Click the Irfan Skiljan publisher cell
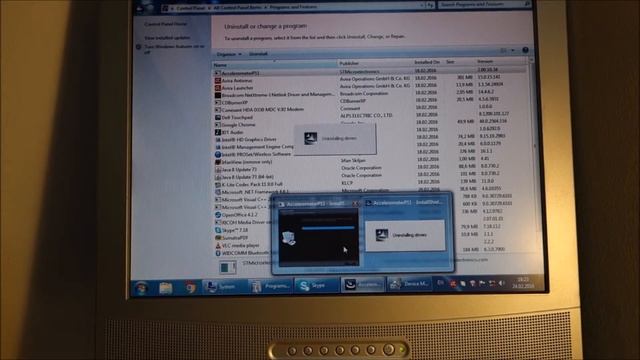The height and width of the screenshot is (360, 640). pyautogui.click(x=353, y=160)
